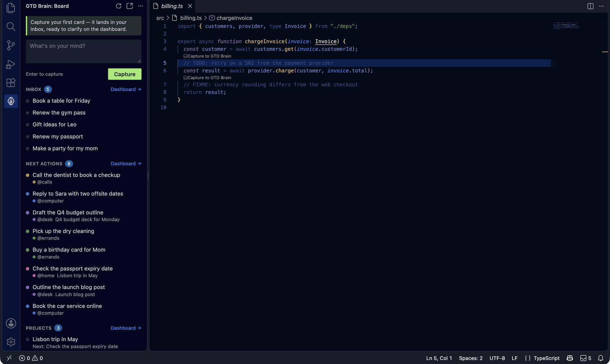This screenshot has width=610, height=364.
Task: Open the Explorer view in activity bar
Action: click(x=11, y=8)
